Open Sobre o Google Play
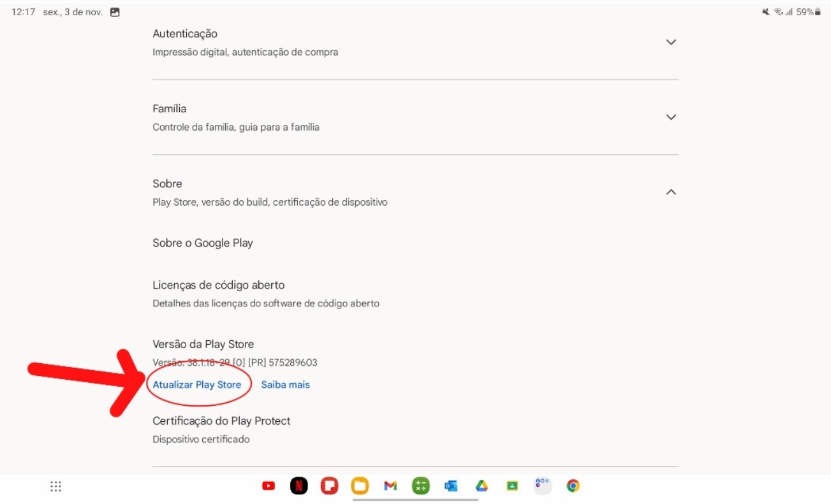Viewport: 831px width, 504px height. click(203, 243)
